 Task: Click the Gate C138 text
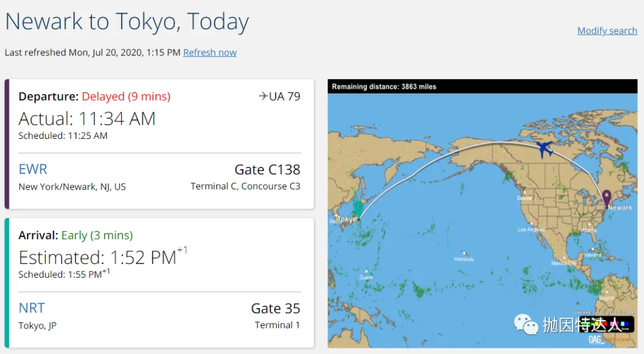coord(267,170)
